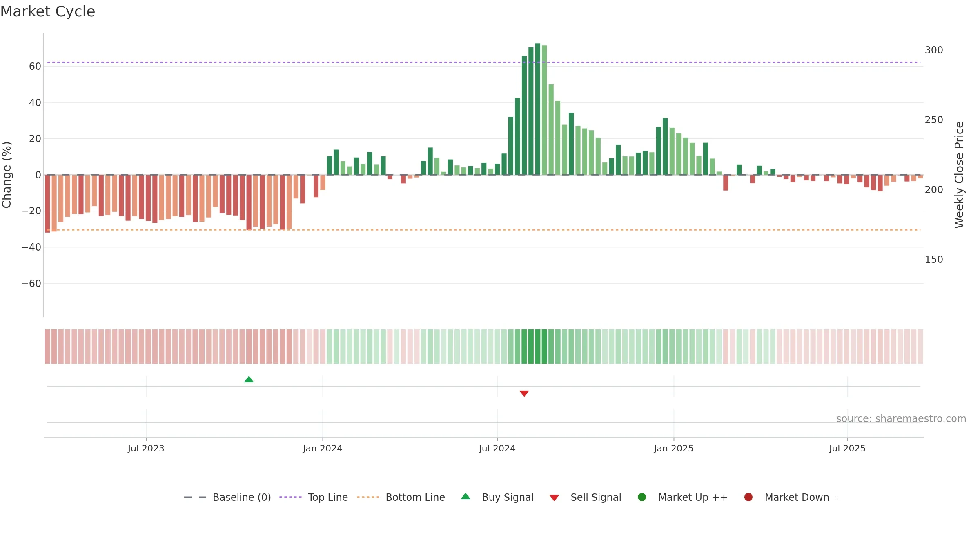Click the Jul 2023 axis label
Screen dimensions: 980x551
click(146, 448)
